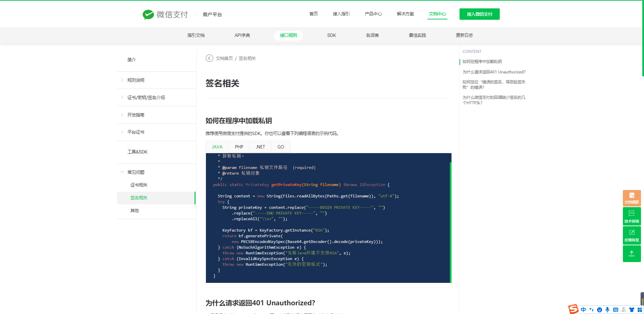Open the Sogou soft keyboard icon
The image size is (644, 314).
pos(616,309)
